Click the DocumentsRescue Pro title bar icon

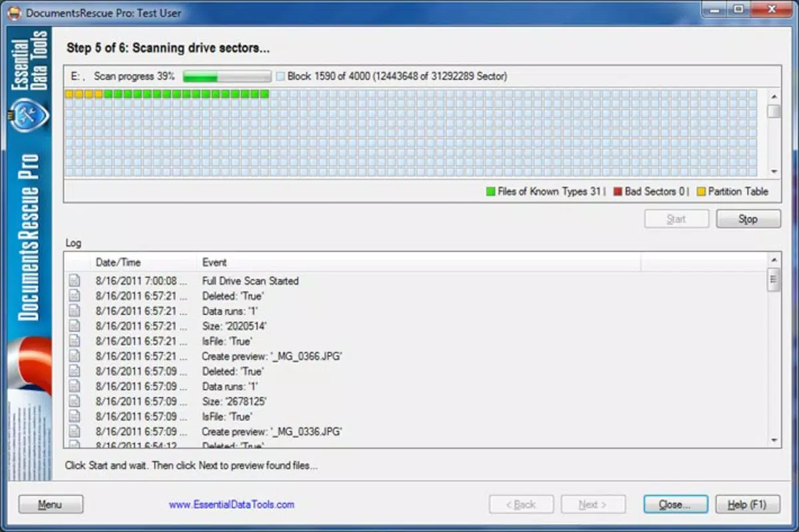(14, 12)
